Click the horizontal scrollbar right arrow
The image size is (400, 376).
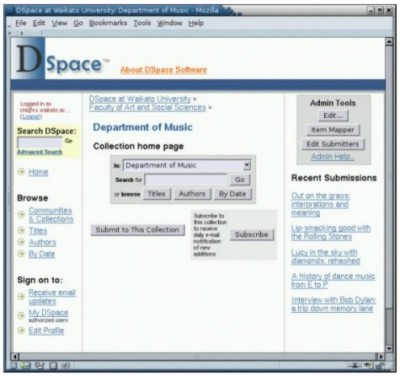coord(380,356)
